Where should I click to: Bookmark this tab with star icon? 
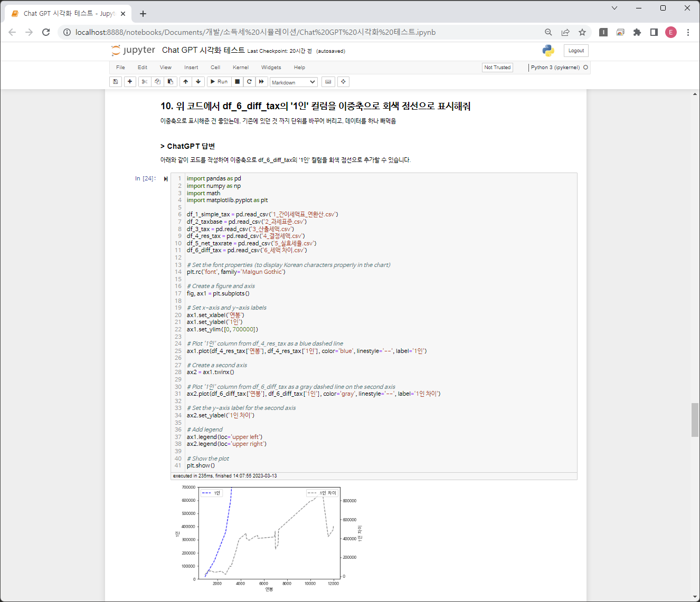[582, 32]
